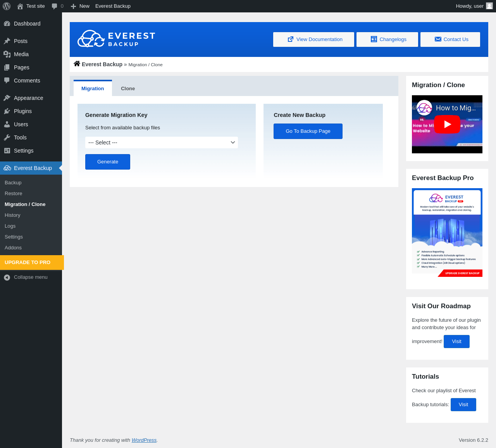Image resolution: width=496 pixels, height=448 pixels.
Task: Open the WordPress footer link
Action: 144,440
